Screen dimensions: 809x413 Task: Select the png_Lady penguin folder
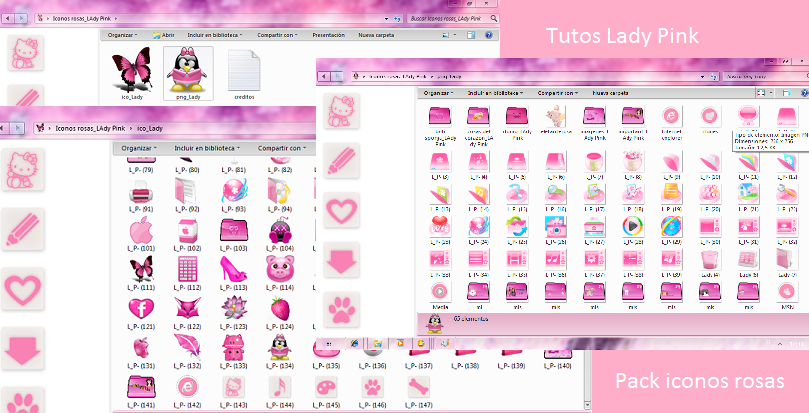(x=188, y=73)
